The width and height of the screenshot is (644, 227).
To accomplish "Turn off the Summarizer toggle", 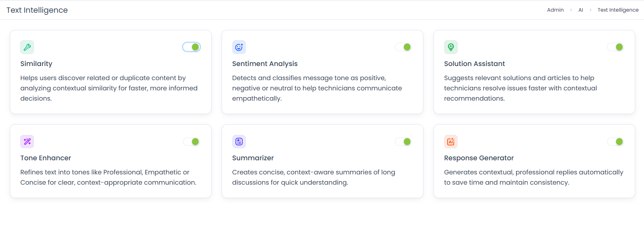I will [404, 142].
